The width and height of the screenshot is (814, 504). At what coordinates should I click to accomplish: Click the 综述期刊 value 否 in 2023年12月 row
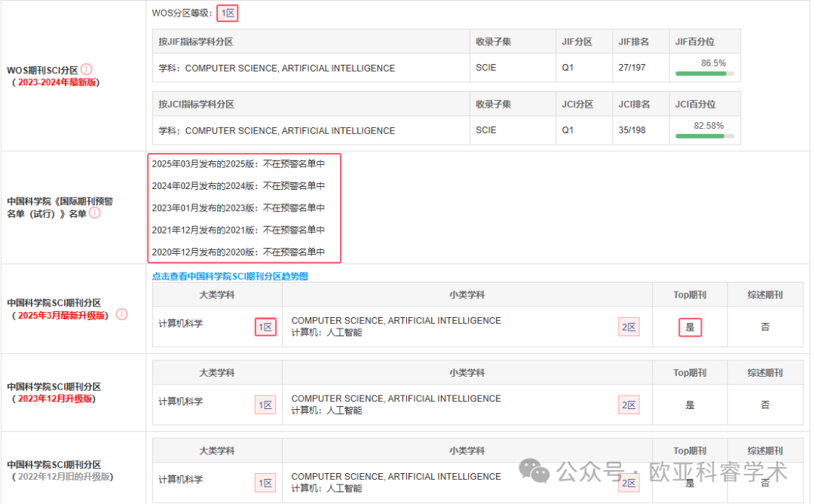tap(765, 405)
